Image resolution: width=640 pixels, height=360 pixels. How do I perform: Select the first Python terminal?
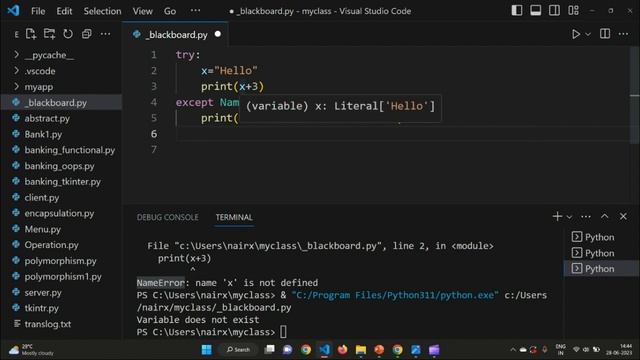(601, 237)
